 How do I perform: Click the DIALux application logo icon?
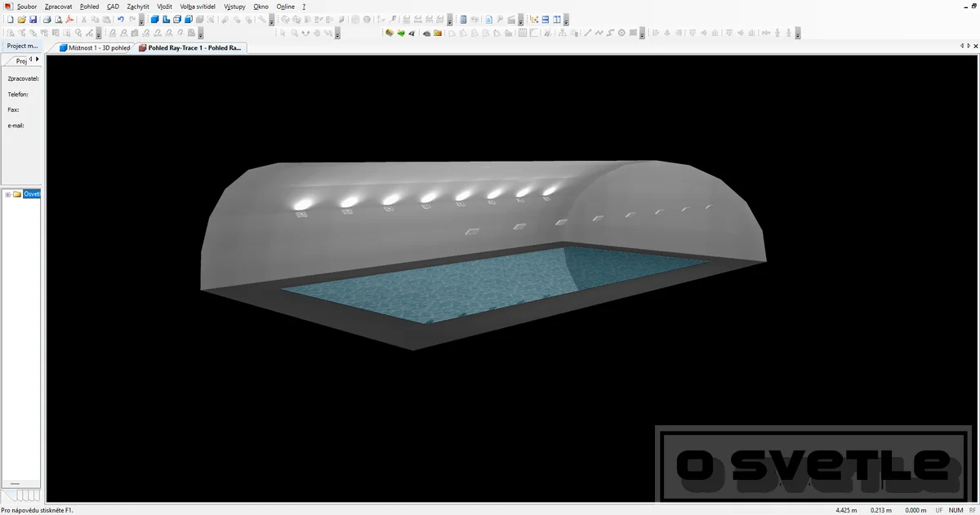[7, 6]
